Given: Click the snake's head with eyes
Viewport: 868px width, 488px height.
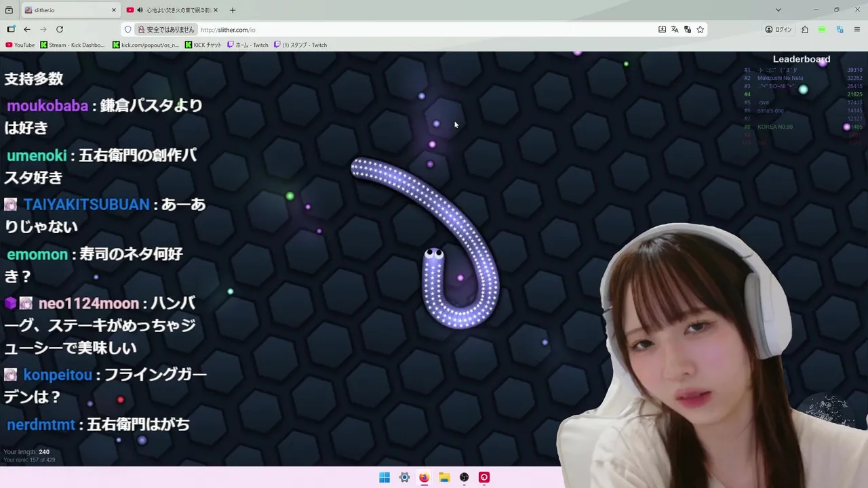Looking at the screenshot, I should 434,255.
